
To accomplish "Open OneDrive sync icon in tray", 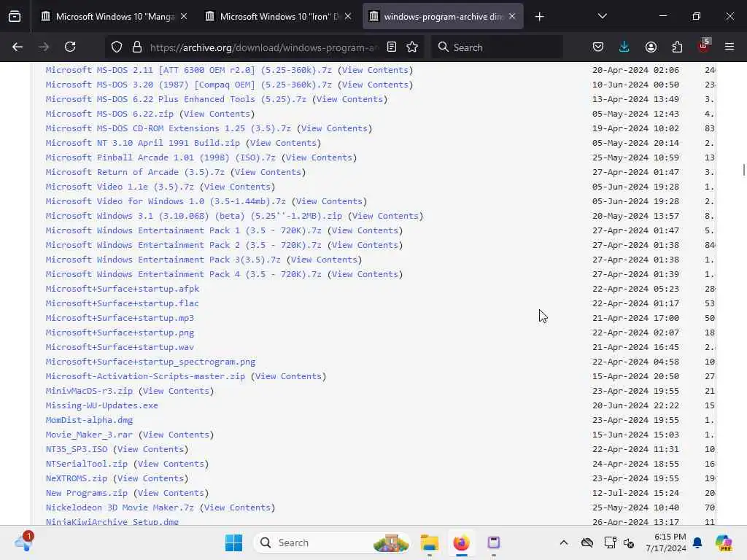I will tap(587, 542).
